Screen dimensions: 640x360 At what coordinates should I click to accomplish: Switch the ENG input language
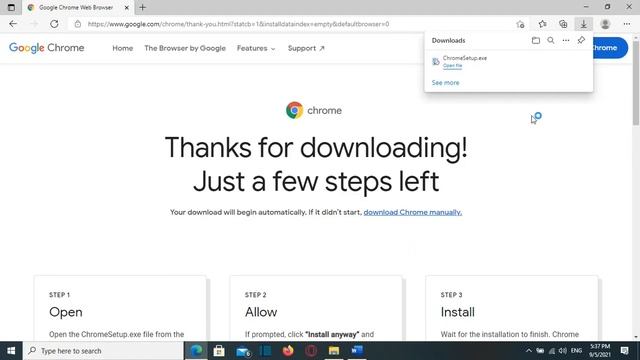point(576,351)
